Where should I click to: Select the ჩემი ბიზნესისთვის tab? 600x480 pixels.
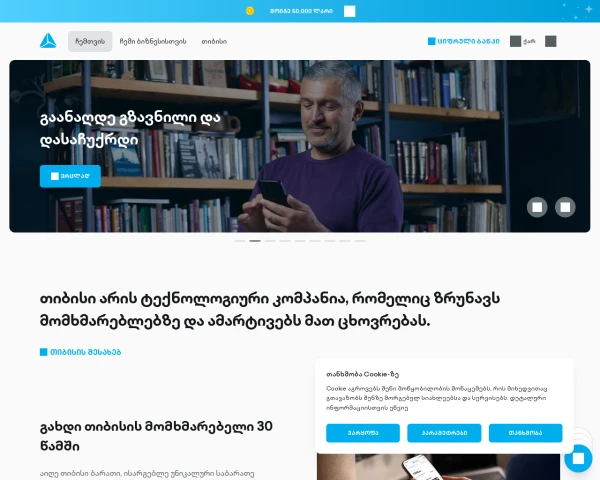[x=153, y=41]
